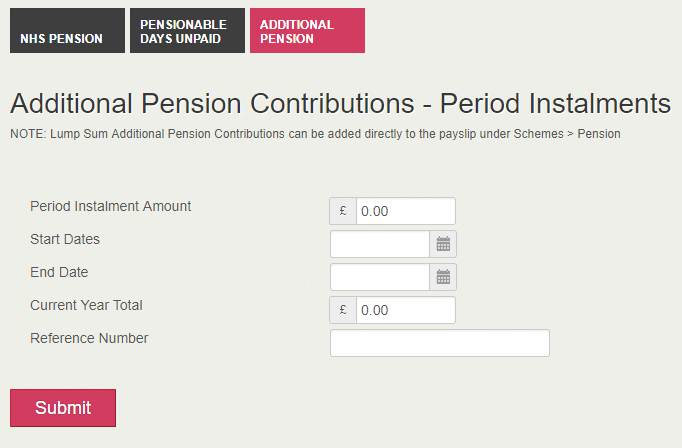Click into the Start Dates text box
Image resolution: width=682 pixels, height=448 pixels.
[380, 244]
